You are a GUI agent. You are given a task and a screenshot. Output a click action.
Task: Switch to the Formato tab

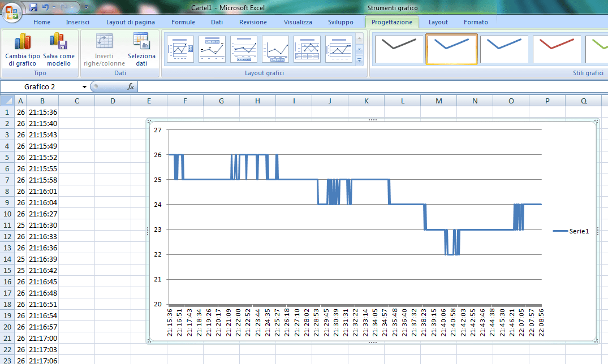coord(476,22)
